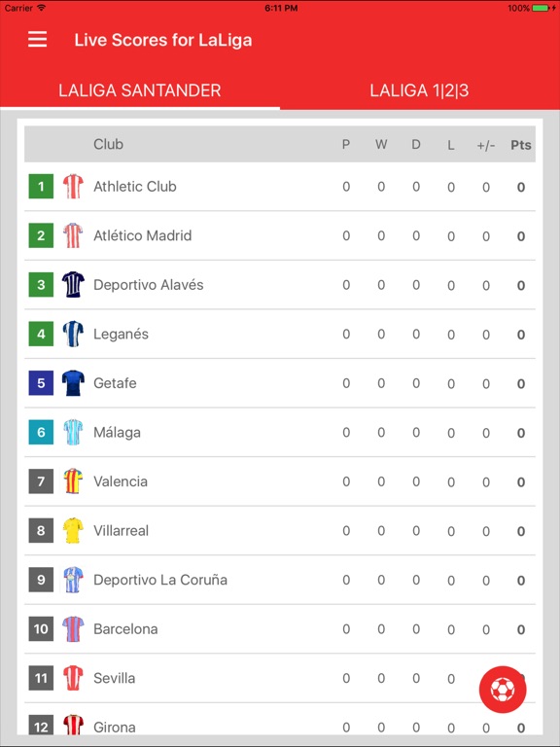Tap the Valencia jersey icon
Image resolution: width=560 pixels, height=747 pixels.
[x=73, y=481]
